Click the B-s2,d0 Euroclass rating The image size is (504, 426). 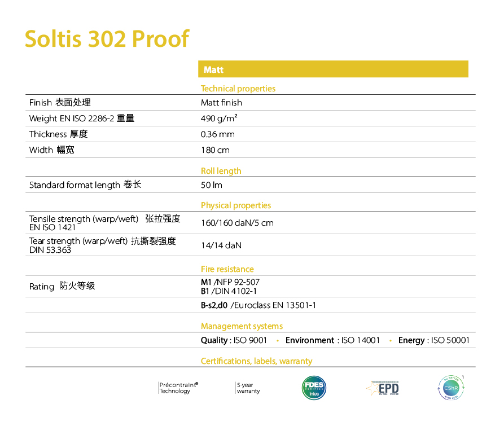258,305
